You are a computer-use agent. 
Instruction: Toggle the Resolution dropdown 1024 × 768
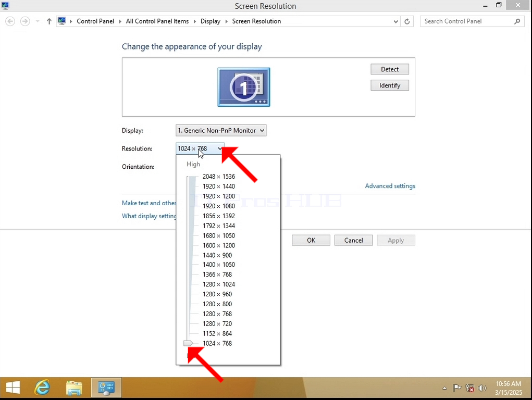click(200, 148)
